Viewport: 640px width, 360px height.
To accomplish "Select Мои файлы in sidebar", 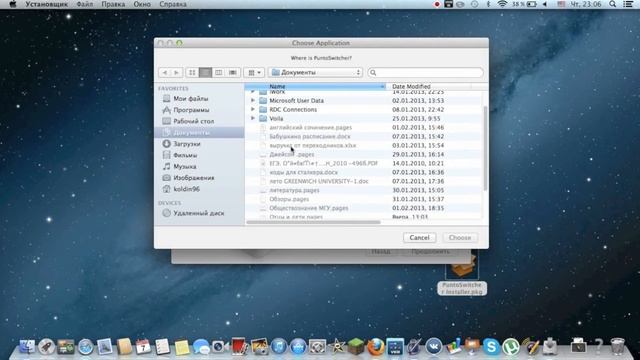I will point(200,98).
